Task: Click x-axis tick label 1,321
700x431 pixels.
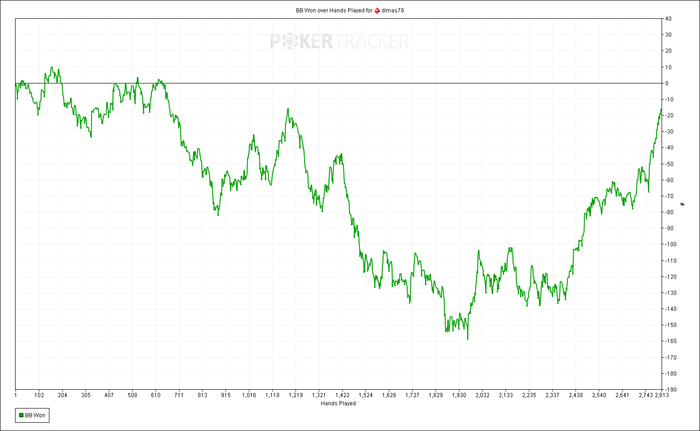Action: point(319,395)
